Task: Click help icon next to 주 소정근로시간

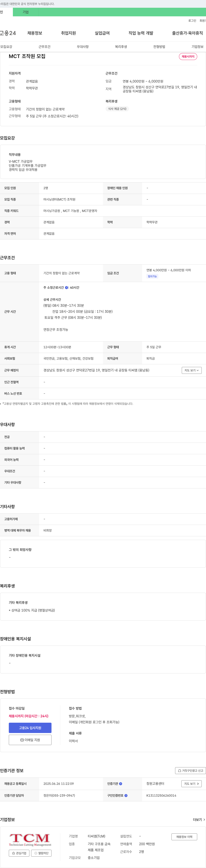Action: coord(67,287)
